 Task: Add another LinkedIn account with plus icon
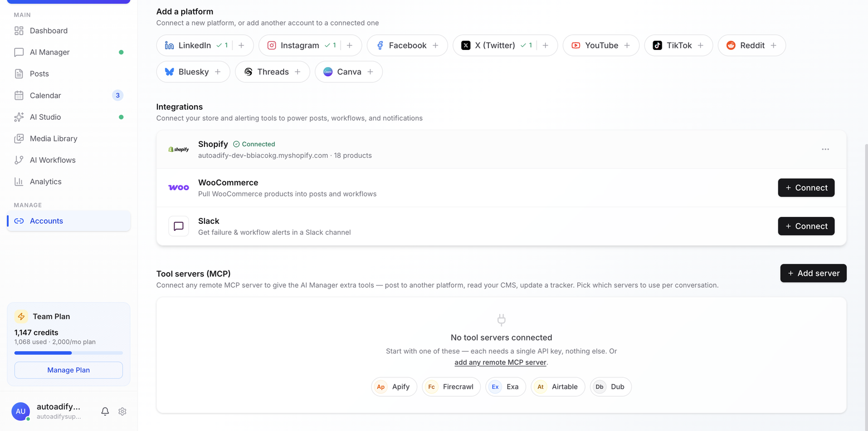coord(241,46)
